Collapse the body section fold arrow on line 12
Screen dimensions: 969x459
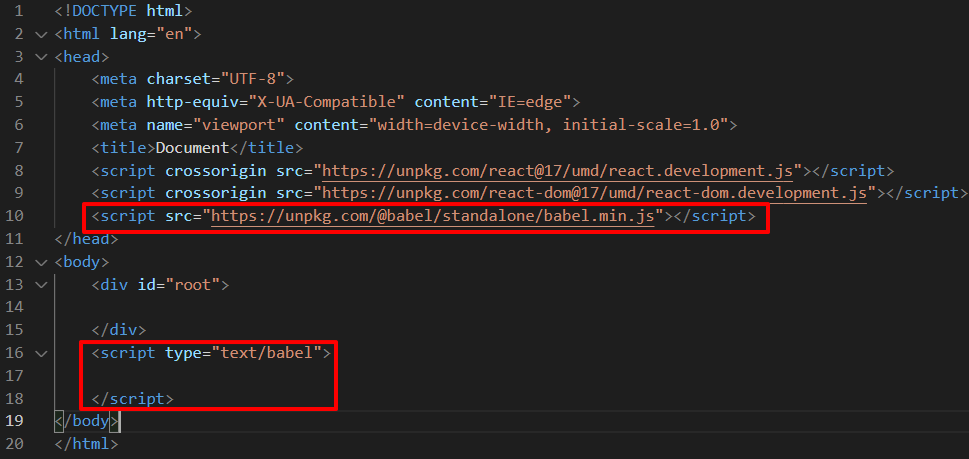tap(41, 262)
